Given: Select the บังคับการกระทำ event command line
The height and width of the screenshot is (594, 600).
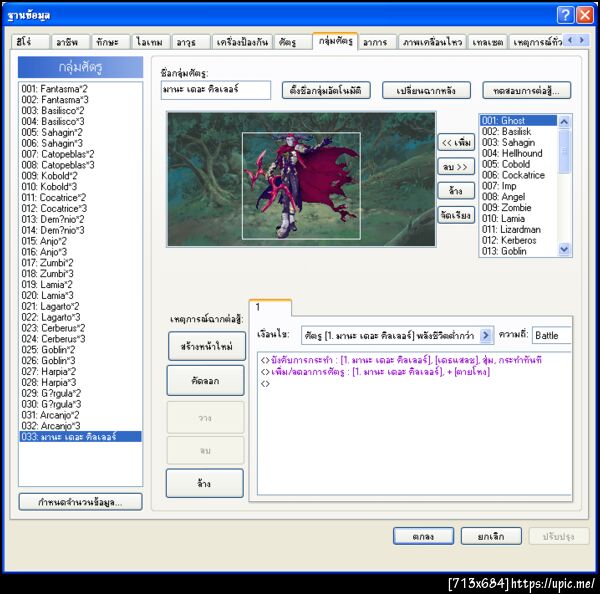Looking at the screenshot, I should 415,360.
